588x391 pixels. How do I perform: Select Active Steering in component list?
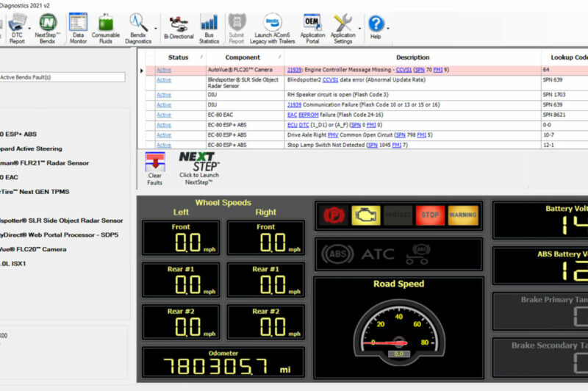pos(32,148)
